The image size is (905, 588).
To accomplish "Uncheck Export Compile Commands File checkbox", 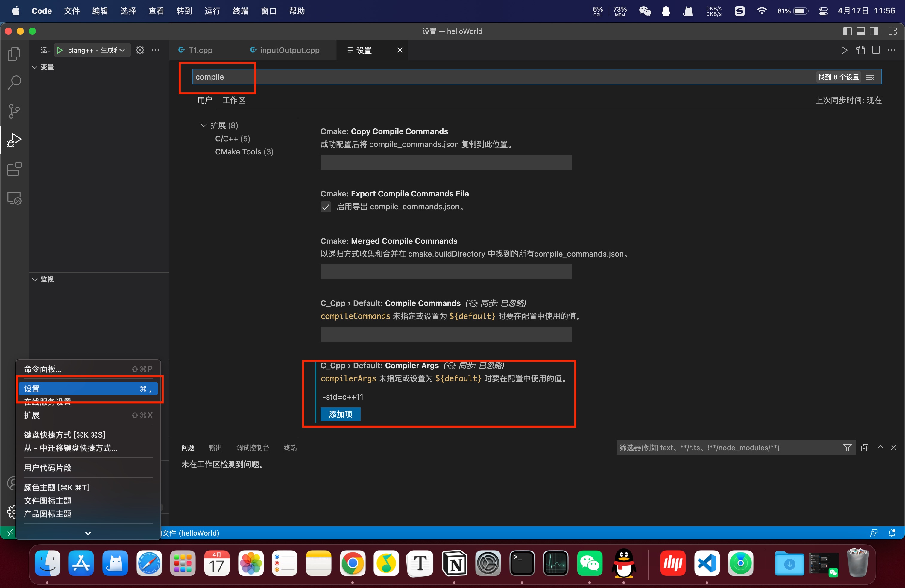I will point(326,207).
